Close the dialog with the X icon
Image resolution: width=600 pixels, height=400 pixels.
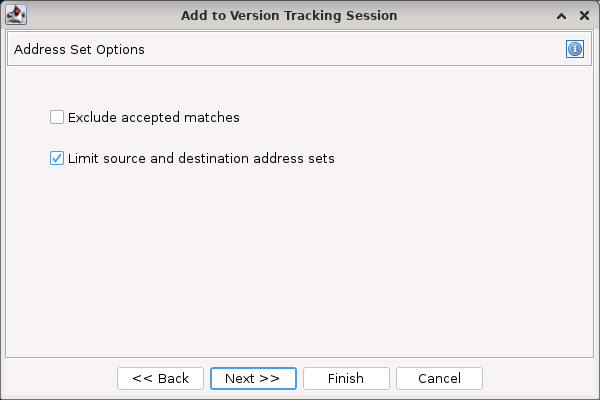584,16
